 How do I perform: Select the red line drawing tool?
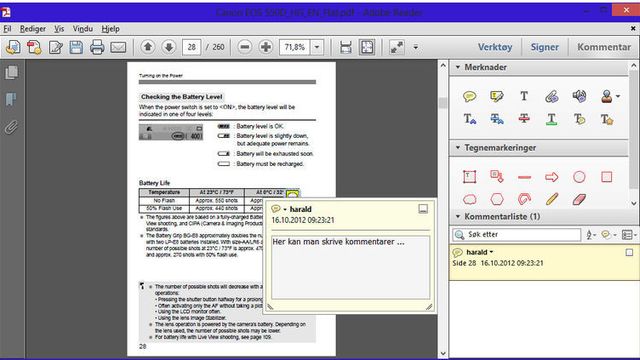coord(524,177)
